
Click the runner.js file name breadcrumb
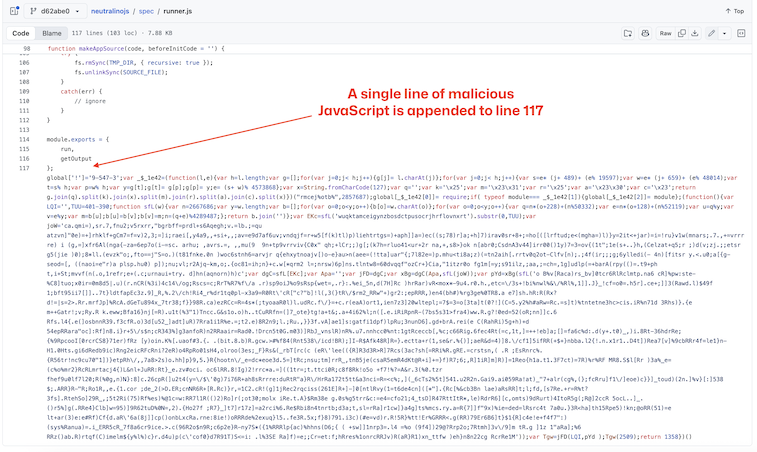[x=177, y=11]
